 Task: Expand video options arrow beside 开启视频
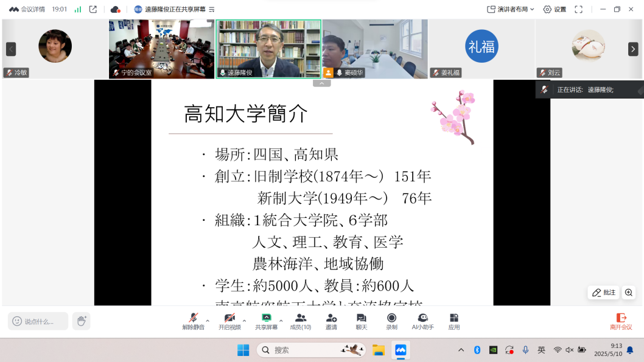(244, 321)
